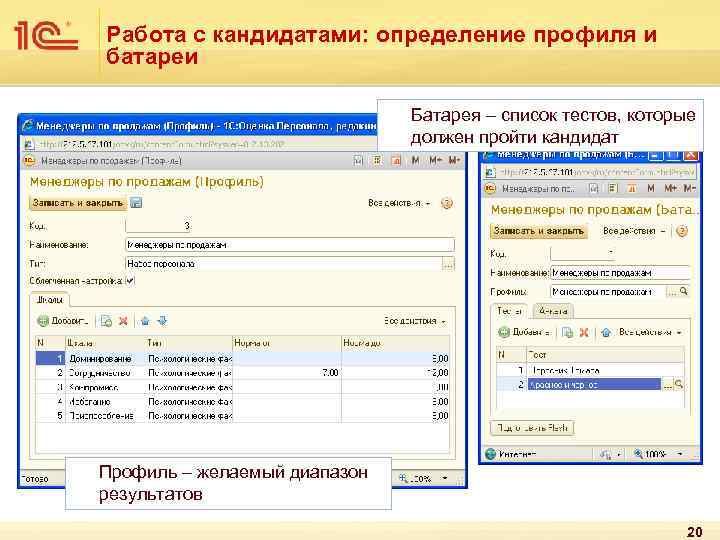This screenshot has height=540, width=720.
Task: Click Добавить in the Battery tests toolbar
Action: tap(524, 332)
